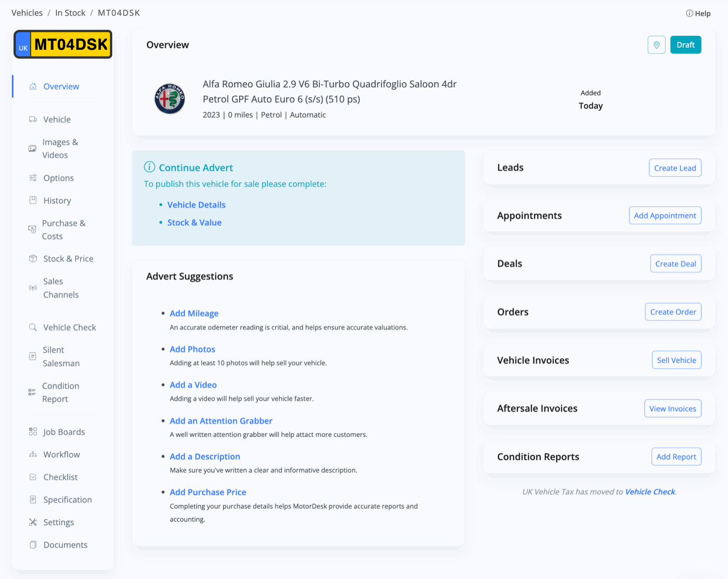Click the Images & Videos picture icon
This screenshot has height=579, width=728.
[32, 149]
